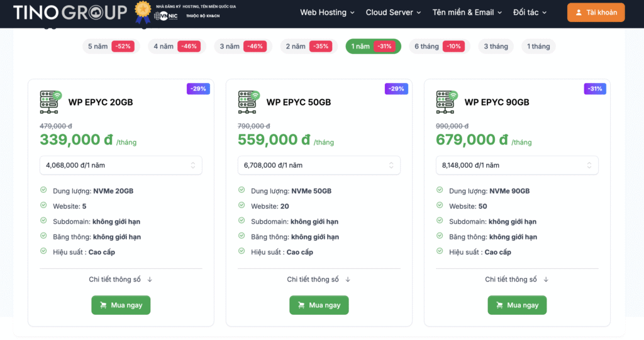This screenshot has height=340, width=644.
Task: Click the WP EPYC 50GB server icon
Action: pyautogui.click(x=249, y=102)
